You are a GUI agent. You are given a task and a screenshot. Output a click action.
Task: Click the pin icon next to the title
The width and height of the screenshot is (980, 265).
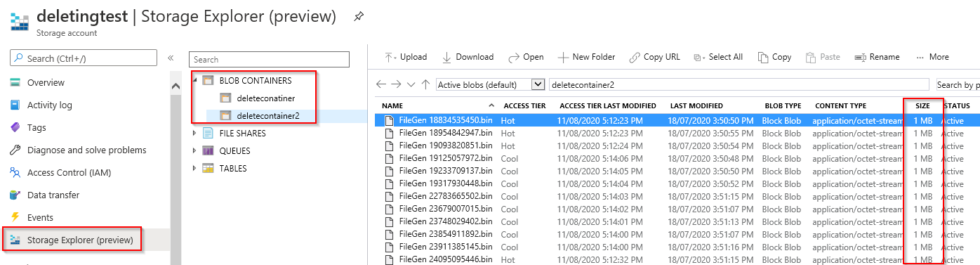[x=359, y=15]
